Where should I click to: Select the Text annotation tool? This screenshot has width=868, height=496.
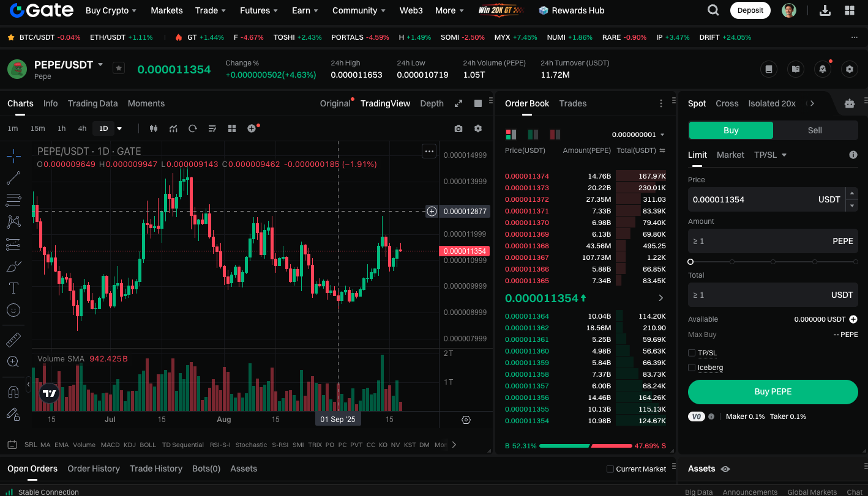[13, 288]
